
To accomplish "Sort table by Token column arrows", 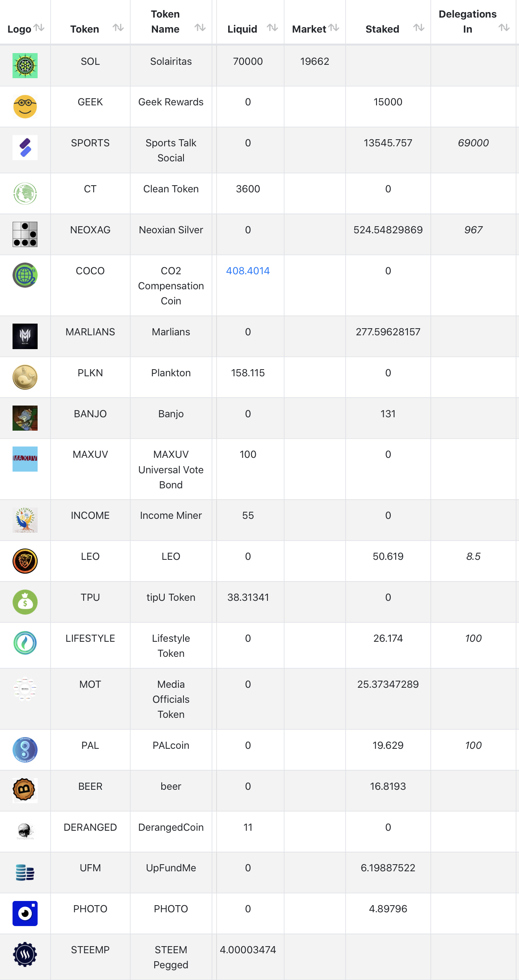I will pos(118,28).
